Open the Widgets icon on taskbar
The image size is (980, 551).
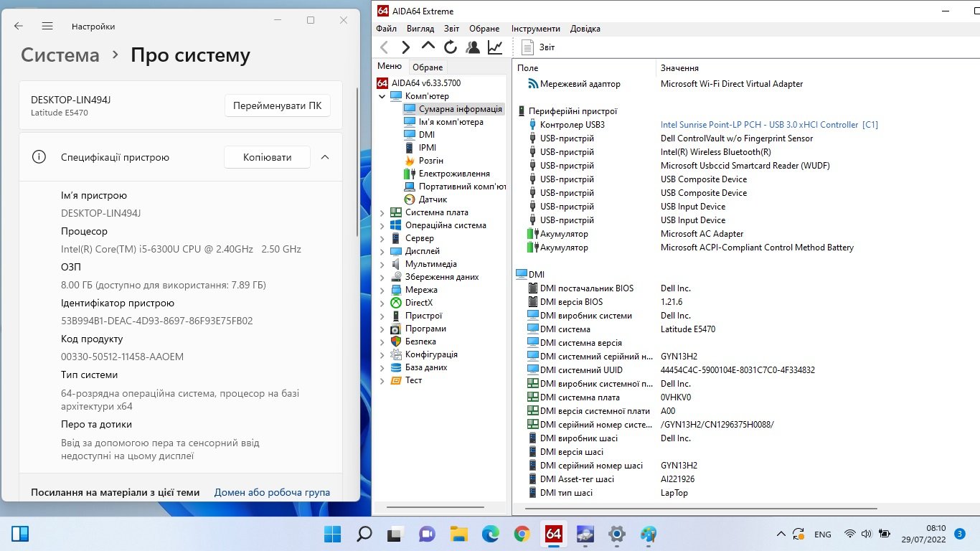tap(20, 534)
